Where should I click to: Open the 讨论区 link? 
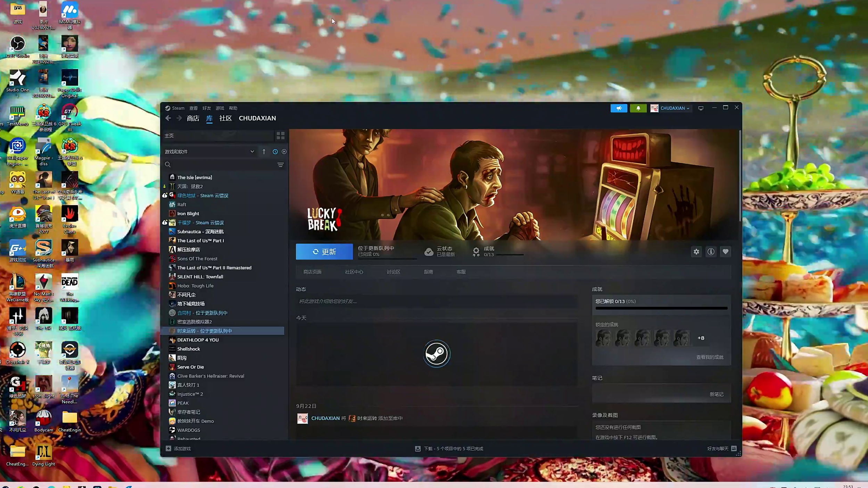[394, 272]
